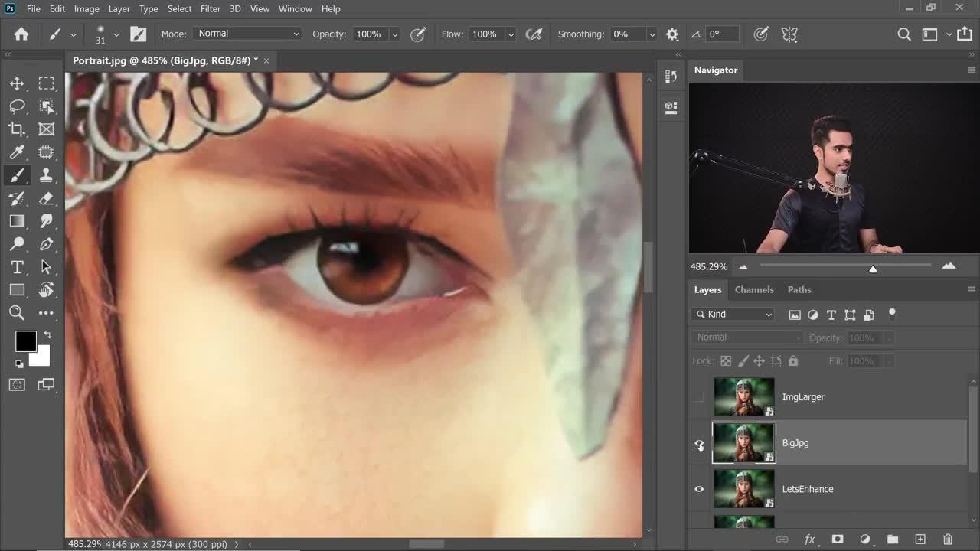This screenshot has width=980, height=551.
Task: Click the black foreground color swatch
Action: coord(25,341)
